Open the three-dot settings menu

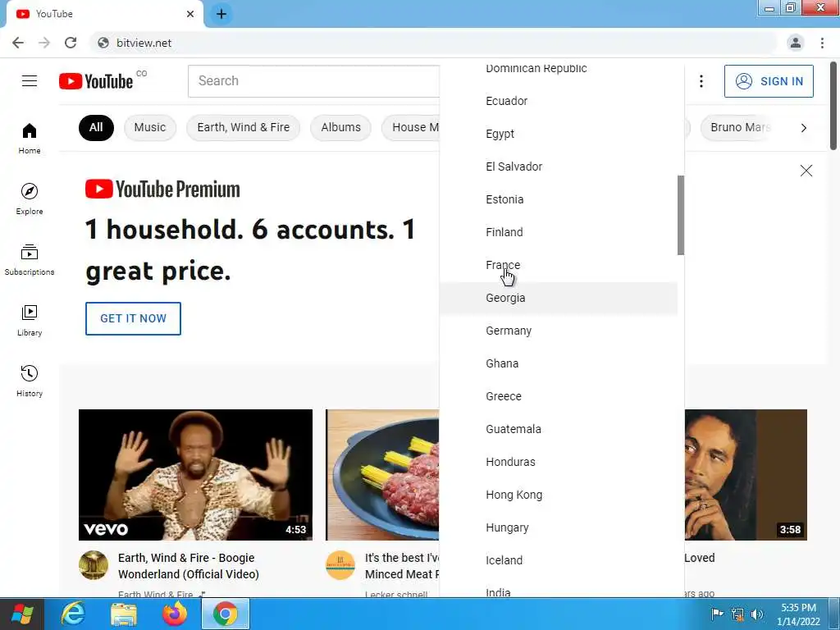tap(701, 81)
